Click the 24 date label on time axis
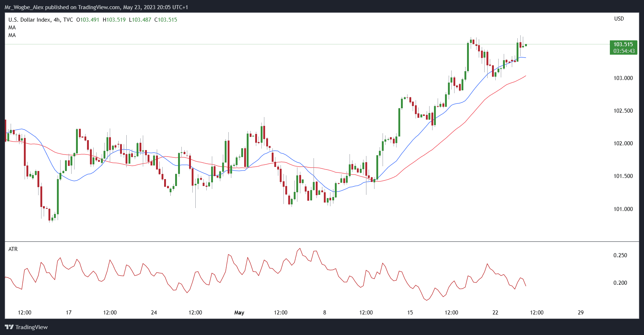The image size is (644, 335). [154, 313]
